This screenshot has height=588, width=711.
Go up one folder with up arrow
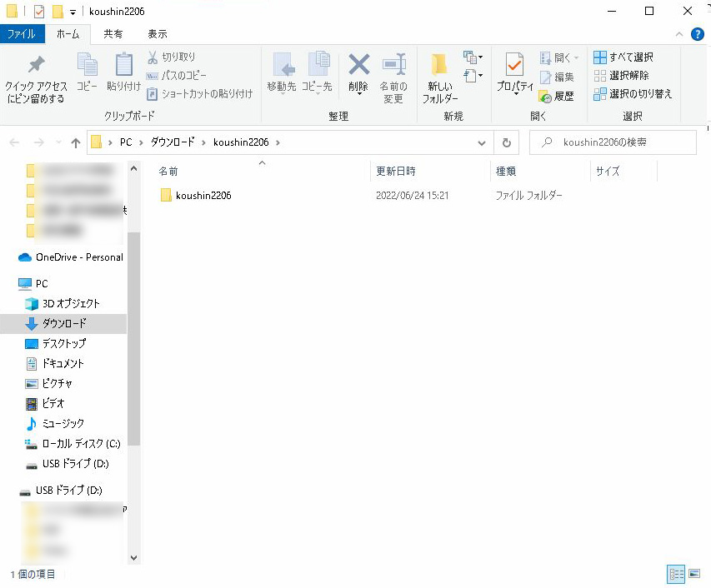tap(76, 142)
